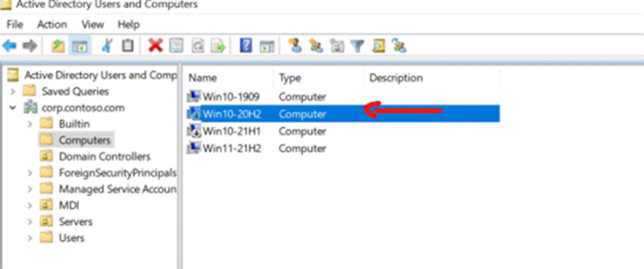Select the highlighted Win10-20H2 computer name
Screen dimensions: 644x269
[x=232, y=114]
